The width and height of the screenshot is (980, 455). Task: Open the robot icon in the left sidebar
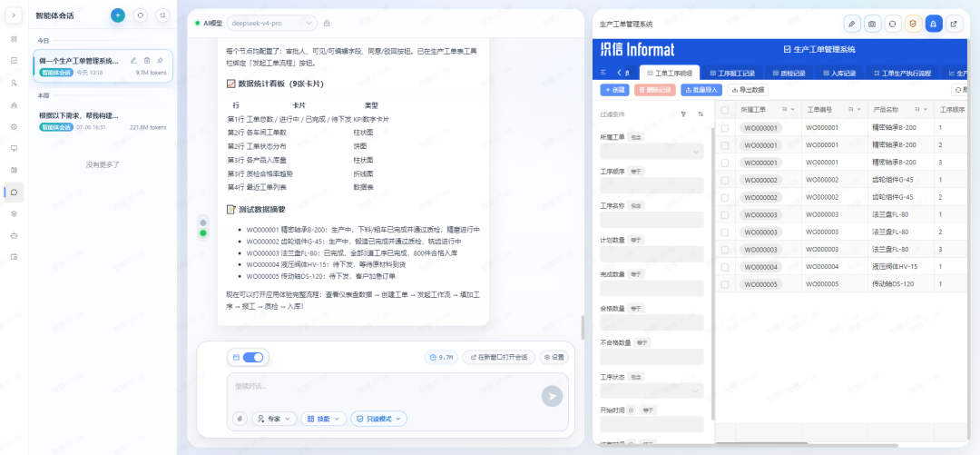[14, 235]
